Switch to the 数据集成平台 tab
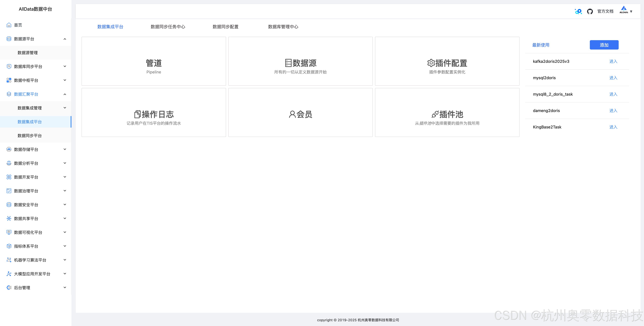644x326 pixels. [x=110, y=27]
